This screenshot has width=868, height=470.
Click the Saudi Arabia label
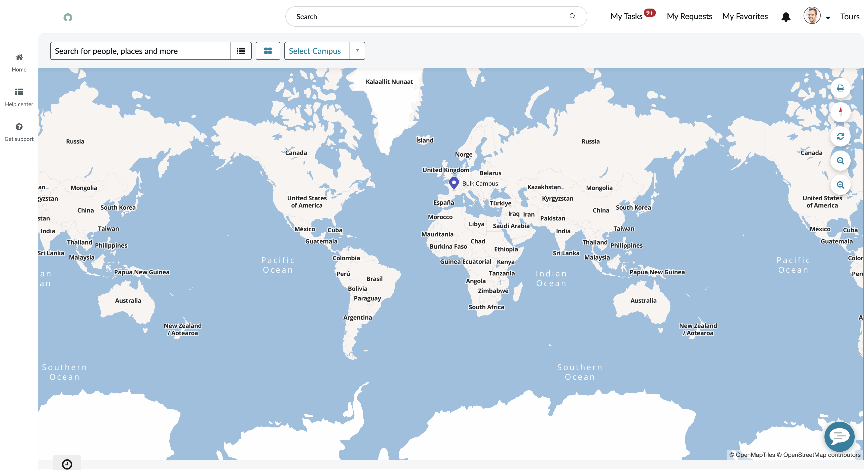[x=511, y=226]
